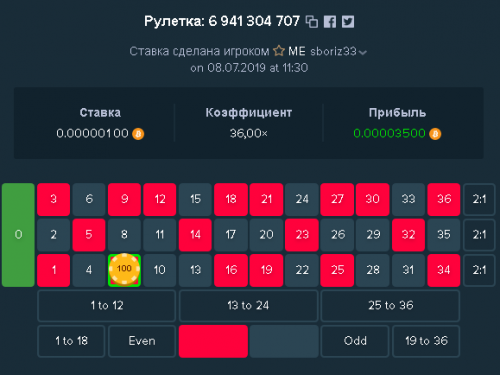The height and width of the screenshot is (375, 500).
Task: Select black number 22
Action: pyautogui.click(x=302, y=270)
